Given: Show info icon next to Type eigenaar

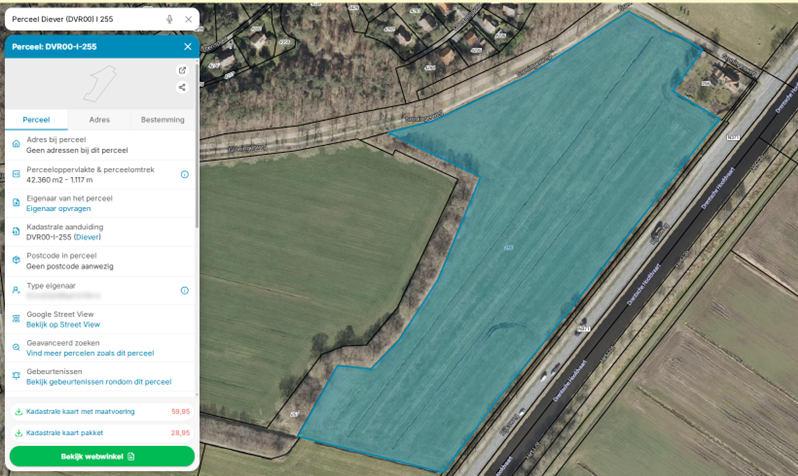Looking at the screenshot, I should pyautogui.click(x=184, y=290).
